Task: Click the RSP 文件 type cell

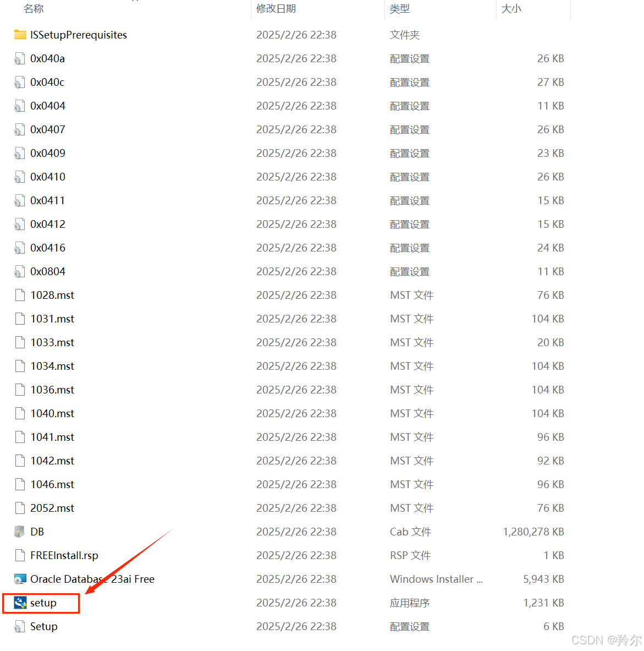Action: tap(410, 555)
